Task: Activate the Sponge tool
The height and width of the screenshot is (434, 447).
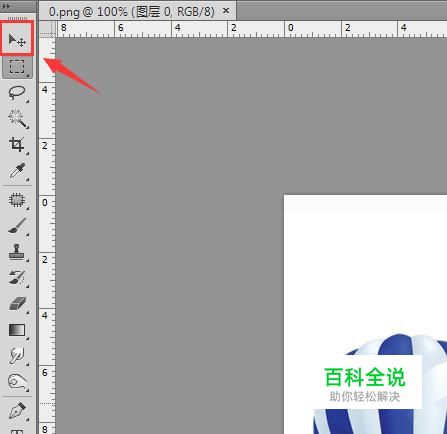Action: (17, 382)
